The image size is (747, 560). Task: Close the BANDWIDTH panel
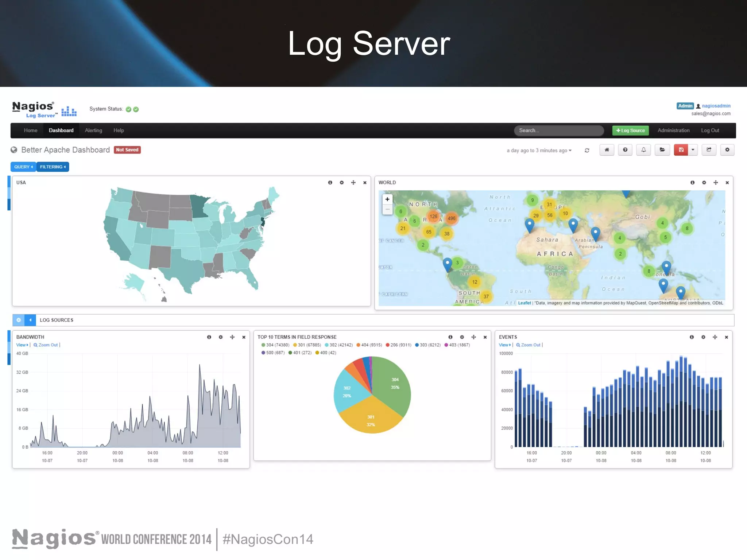(x=244, y=337)
